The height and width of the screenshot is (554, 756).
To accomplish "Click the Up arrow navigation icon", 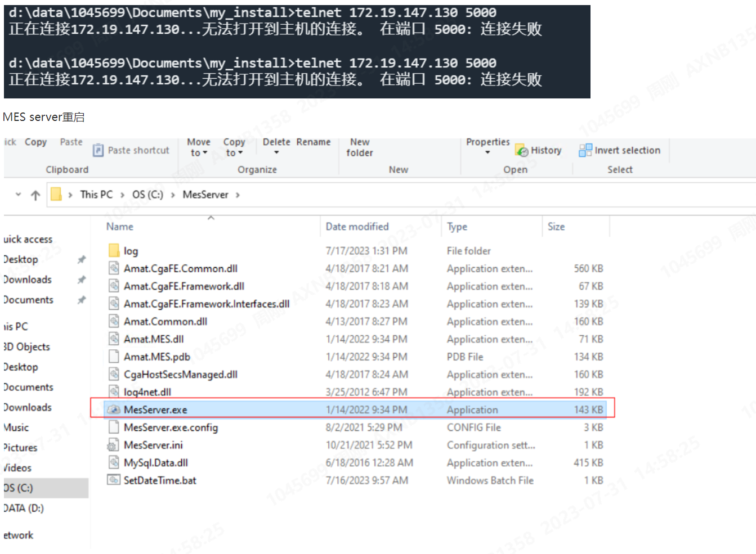I will point(35,195).
